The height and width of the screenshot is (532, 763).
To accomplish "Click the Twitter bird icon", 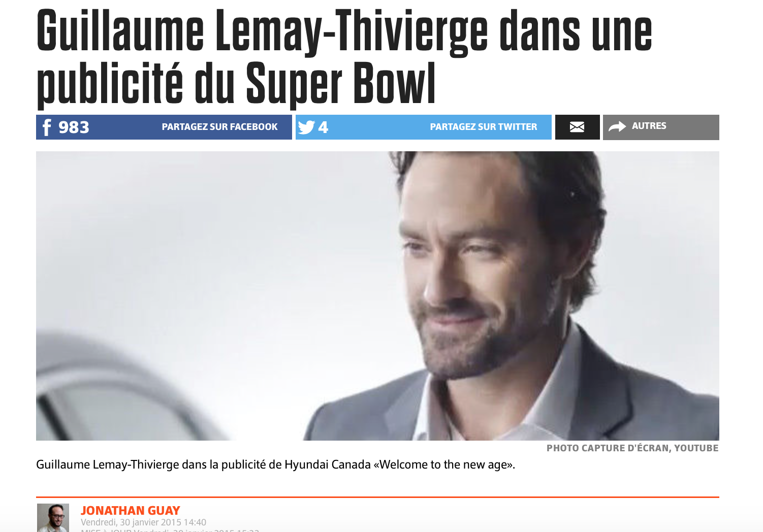I will coord(306,127).
